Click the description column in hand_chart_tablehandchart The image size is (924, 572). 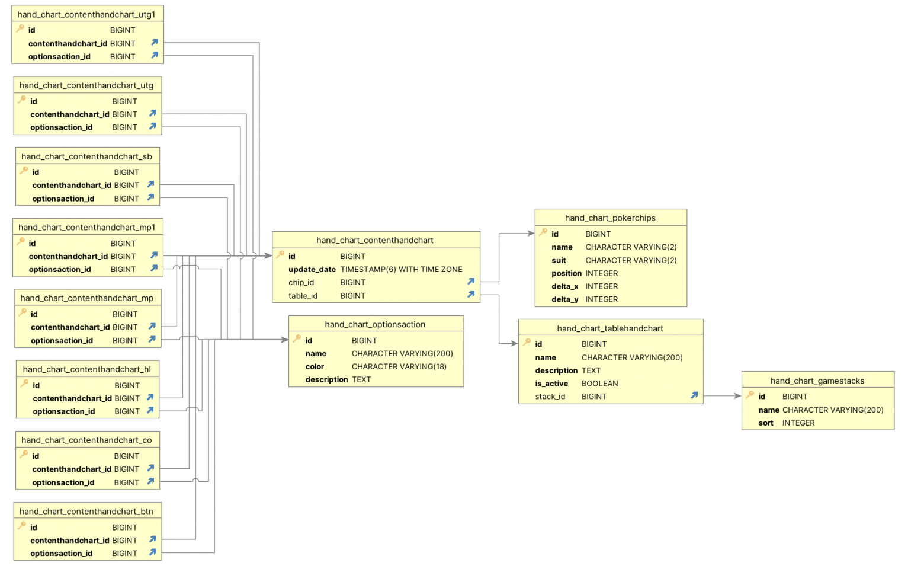(x=556, y=371)
